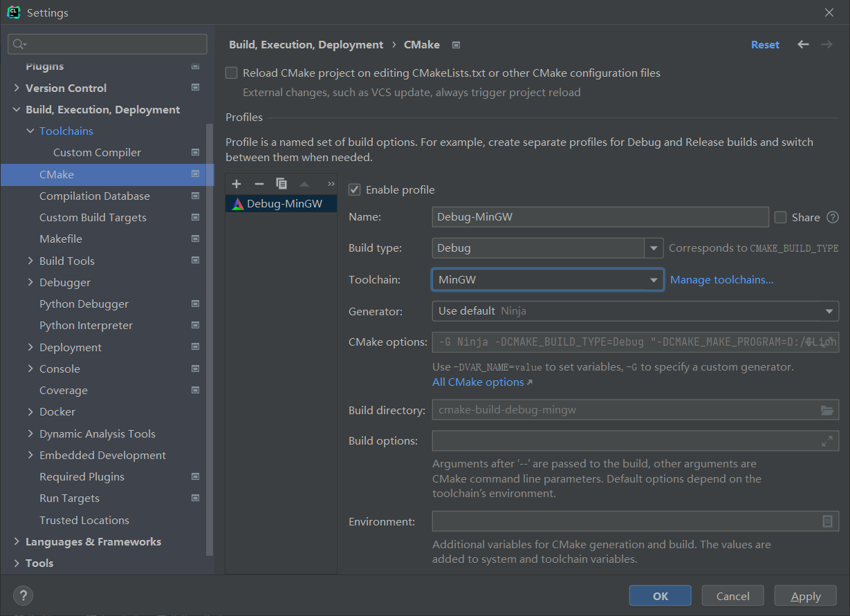Expand the Debugger node
The image size is (850, 616).
point(30,282)
